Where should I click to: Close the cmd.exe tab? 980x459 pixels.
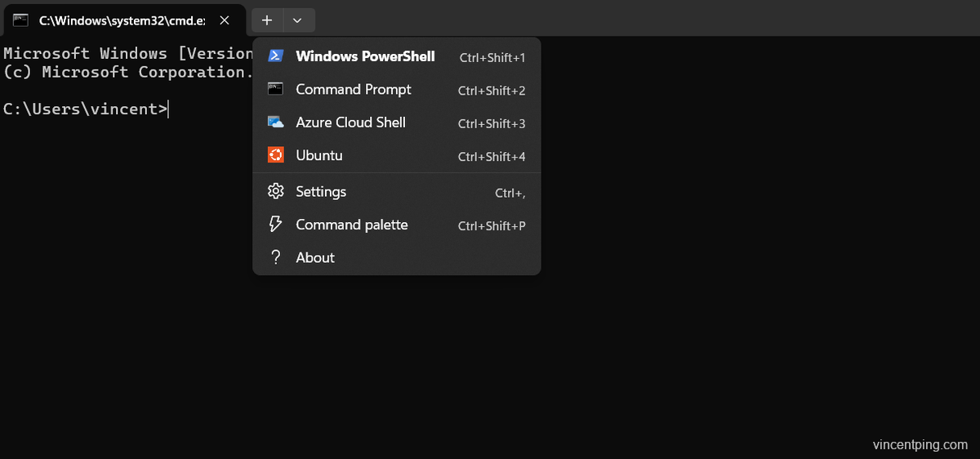pyautogui.click(x=225, y=20)
